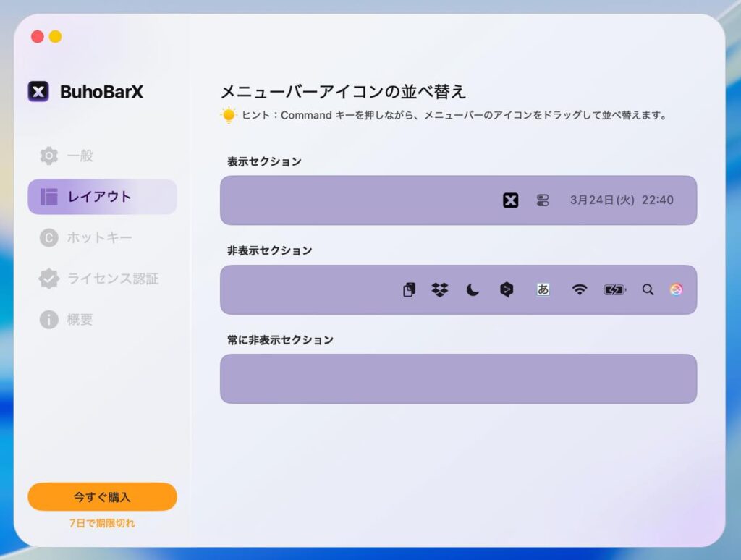Click the 7日で期限切れ trial expiry link
Image resolution: width=741 pixels, height=560 pixels.
coord(102,523)
